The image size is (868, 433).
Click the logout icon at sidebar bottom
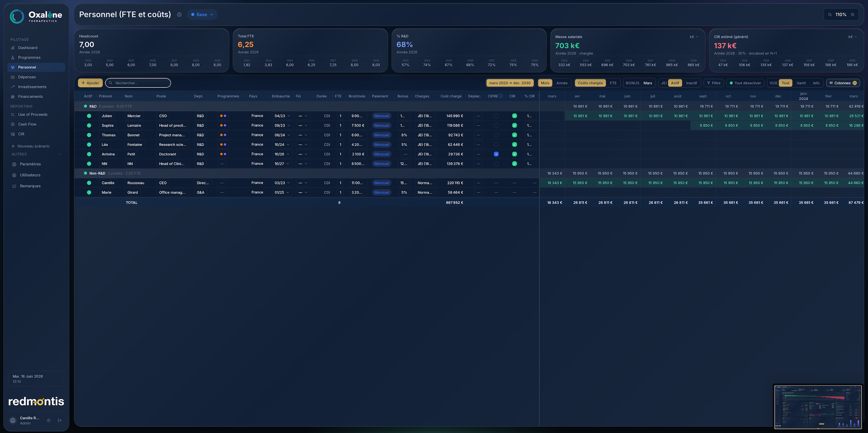click(60, 420)
